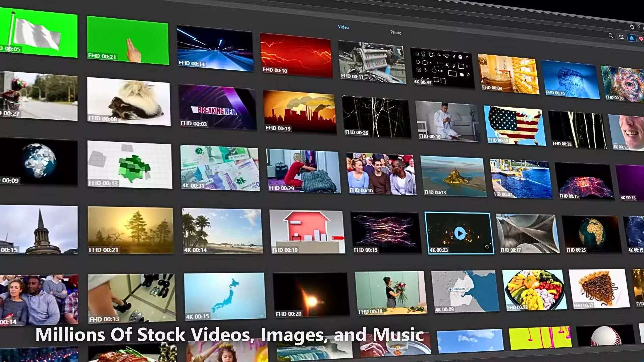Select the red lightning FHD 00:10 clip

296,55
